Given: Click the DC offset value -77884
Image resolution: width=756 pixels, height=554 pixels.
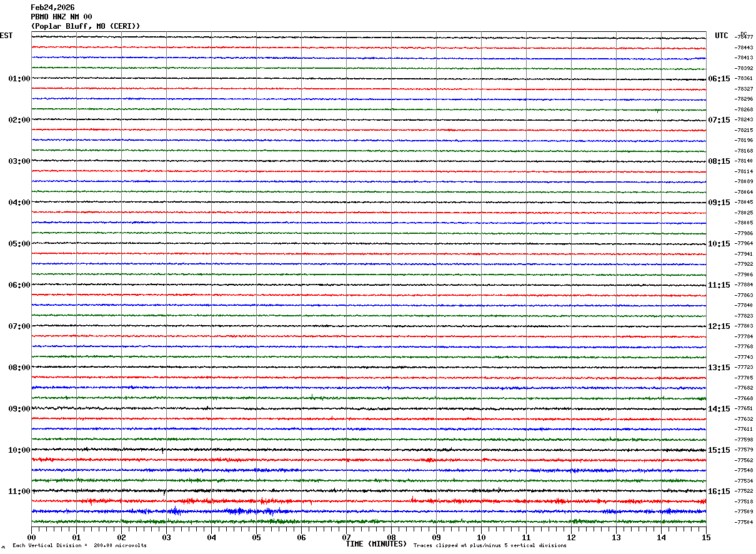Looking at the screenshot, I should pyautogui.click(x=744, y=285).
